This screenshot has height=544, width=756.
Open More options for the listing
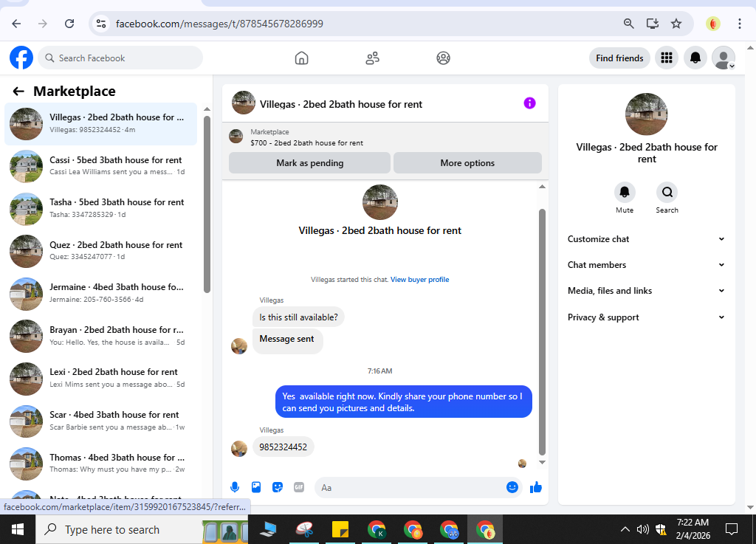point(467,163)
